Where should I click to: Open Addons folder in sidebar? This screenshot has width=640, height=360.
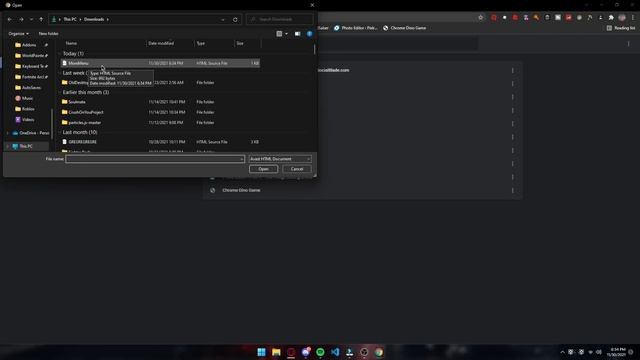coord(29,45)
